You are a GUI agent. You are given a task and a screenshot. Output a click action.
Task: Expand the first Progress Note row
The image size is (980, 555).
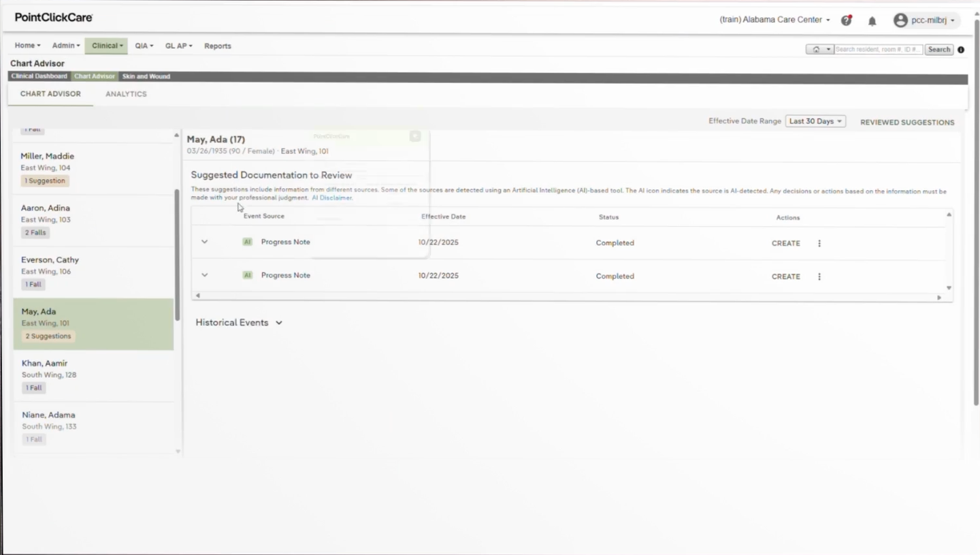(x=204, y=242)
